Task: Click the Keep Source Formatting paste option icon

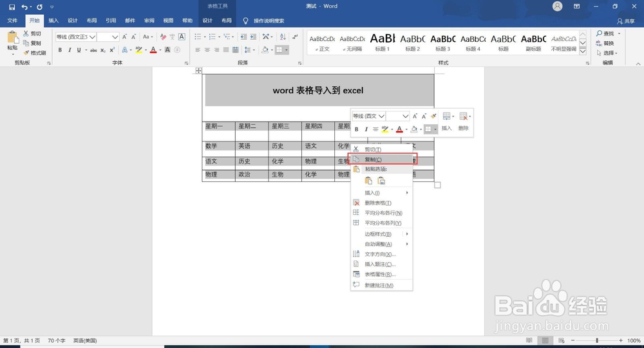Action: [368, 181]
